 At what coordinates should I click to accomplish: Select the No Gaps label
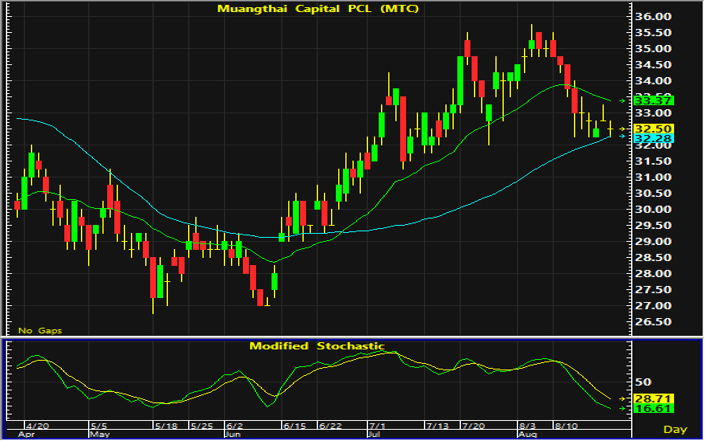point(40,330)
